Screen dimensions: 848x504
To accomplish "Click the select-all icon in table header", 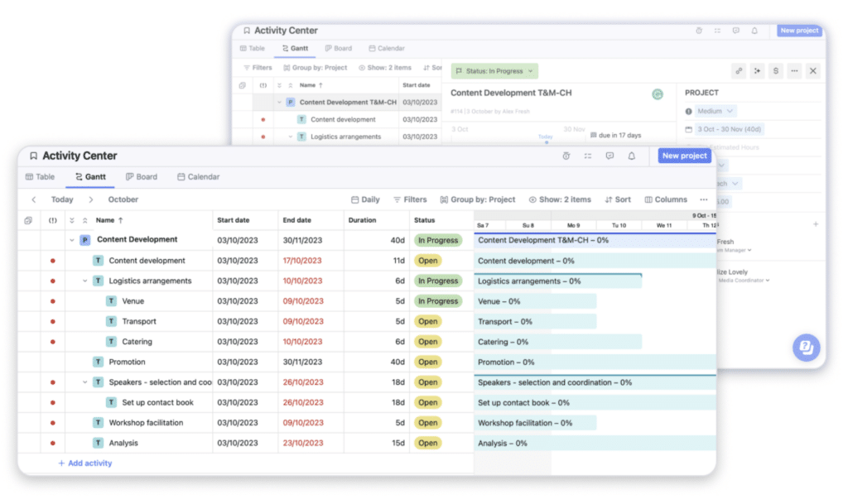I will pyautogui.click(x=28, y=221).
